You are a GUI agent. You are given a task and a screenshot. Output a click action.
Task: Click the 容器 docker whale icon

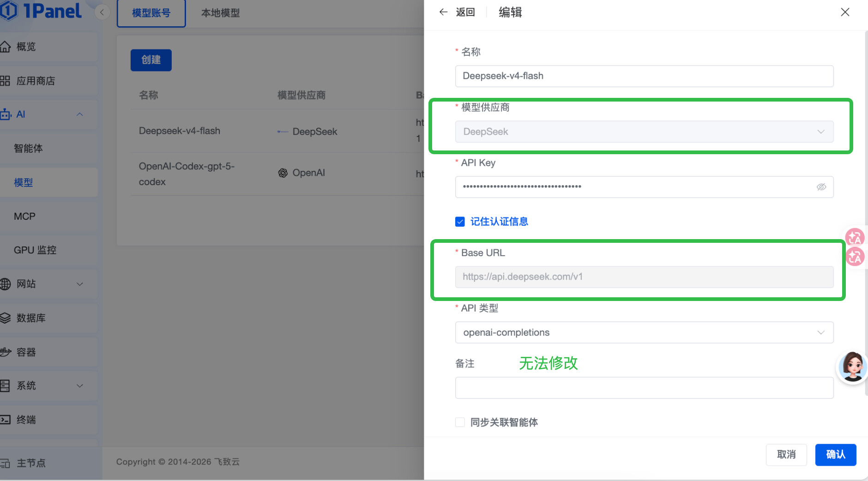click(x=5, y=352)
